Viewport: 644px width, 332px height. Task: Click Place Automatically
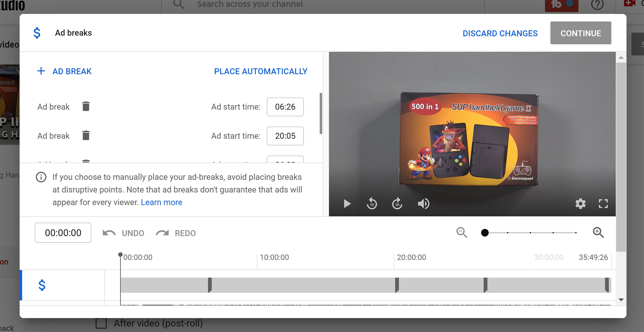[261, 71]
